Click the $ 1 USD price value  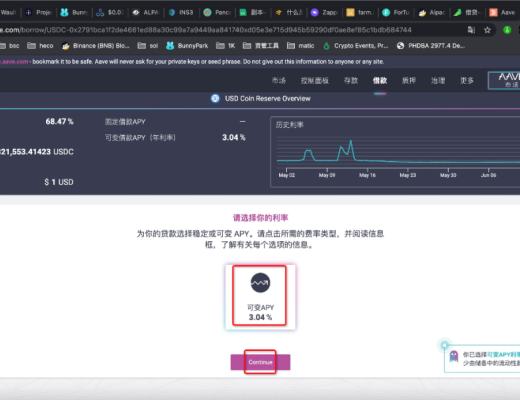point(59,182)
